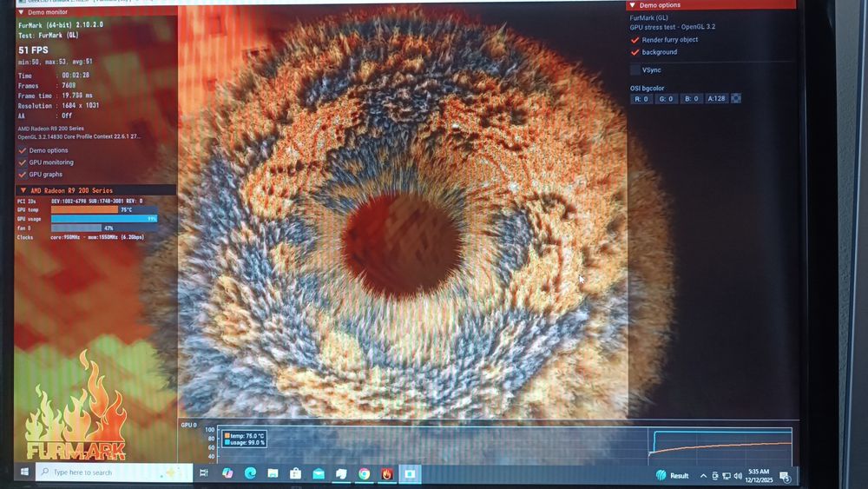This screenshot has height=489, width=868.
Task: Click the G: 0 color value field
Action: 666,98
